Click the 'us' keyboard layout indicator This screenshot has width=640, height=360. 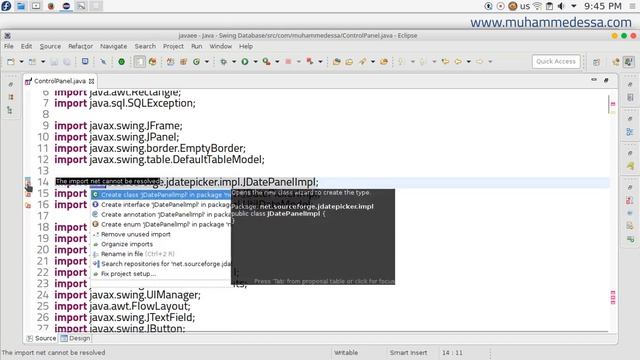pyautogui.click(x=525, y=6)
